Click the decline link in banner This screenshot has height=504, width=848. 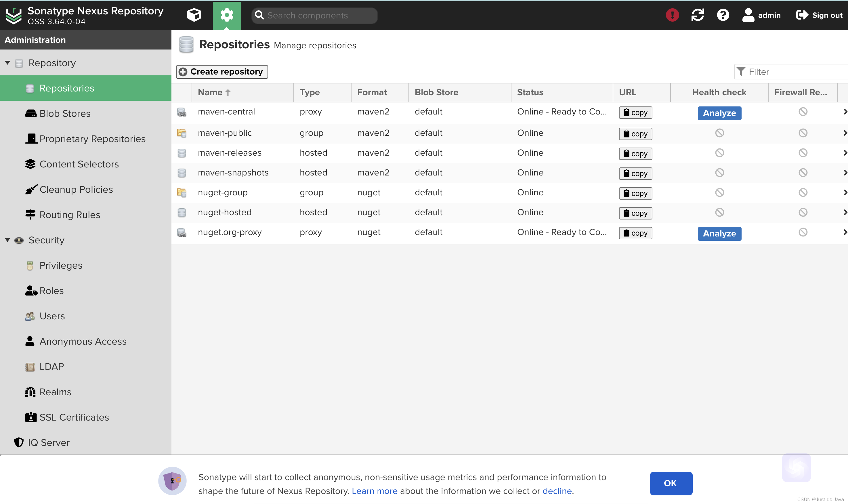click(557, 491)
